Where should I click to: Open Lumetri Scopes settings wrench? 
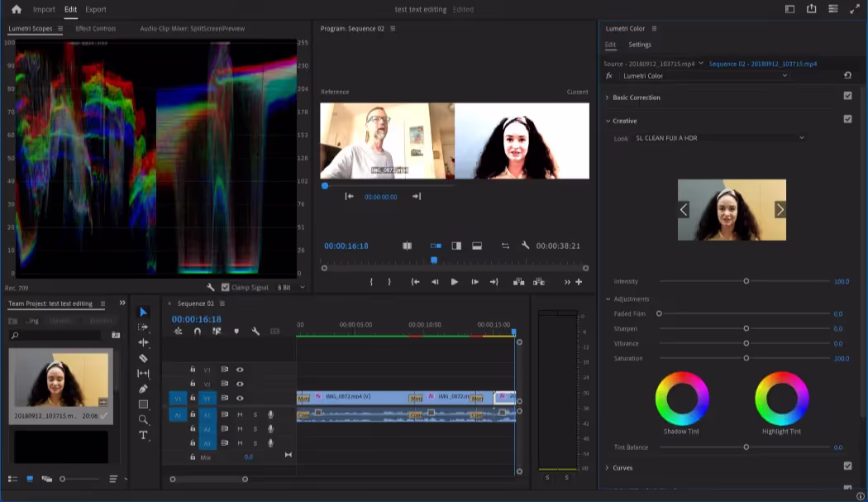(x=210, y=288)
